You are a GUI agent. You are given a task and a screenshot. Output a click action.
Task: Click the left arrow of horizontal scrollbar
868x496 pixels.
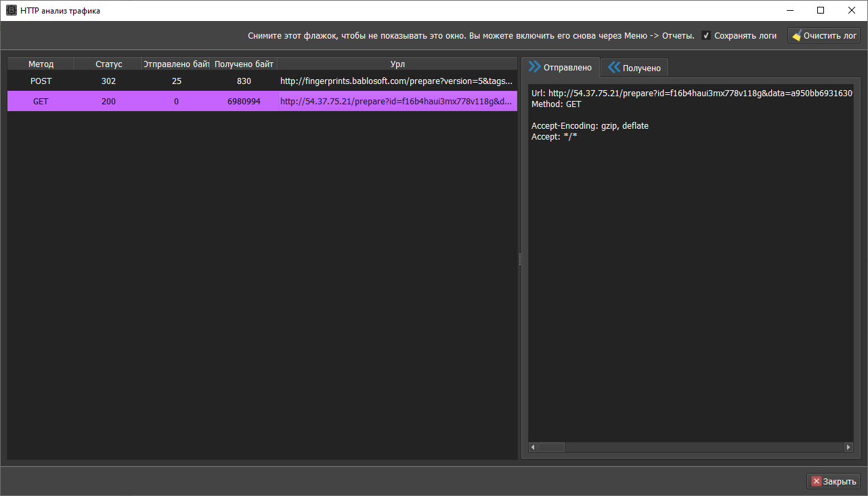click(533, 447)
